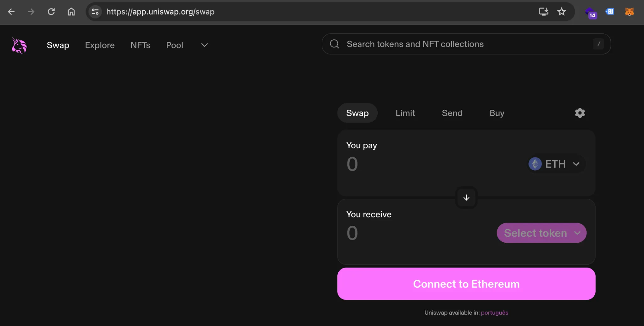Click the browser forward arrow
The image size is (644, 326).
31,12
